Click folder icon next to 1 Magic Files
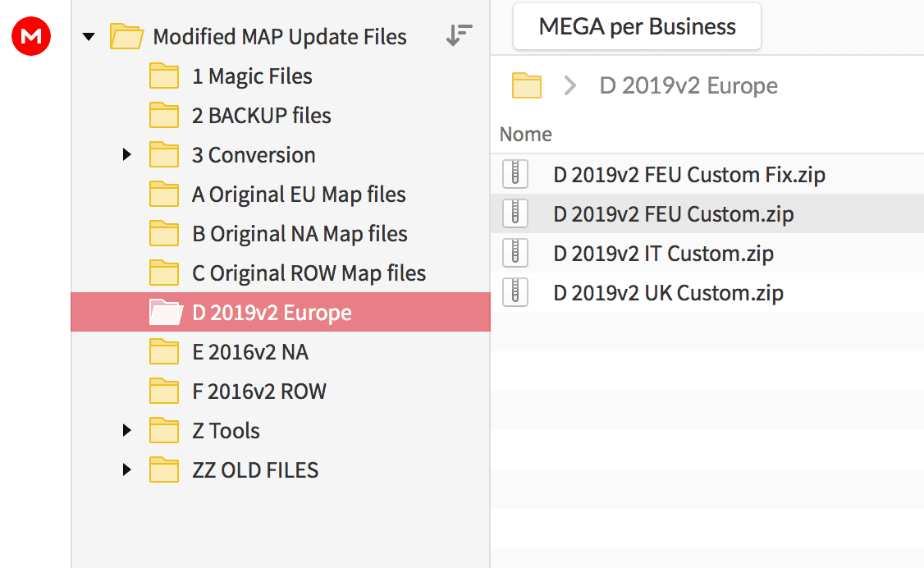 click(164, 76)
